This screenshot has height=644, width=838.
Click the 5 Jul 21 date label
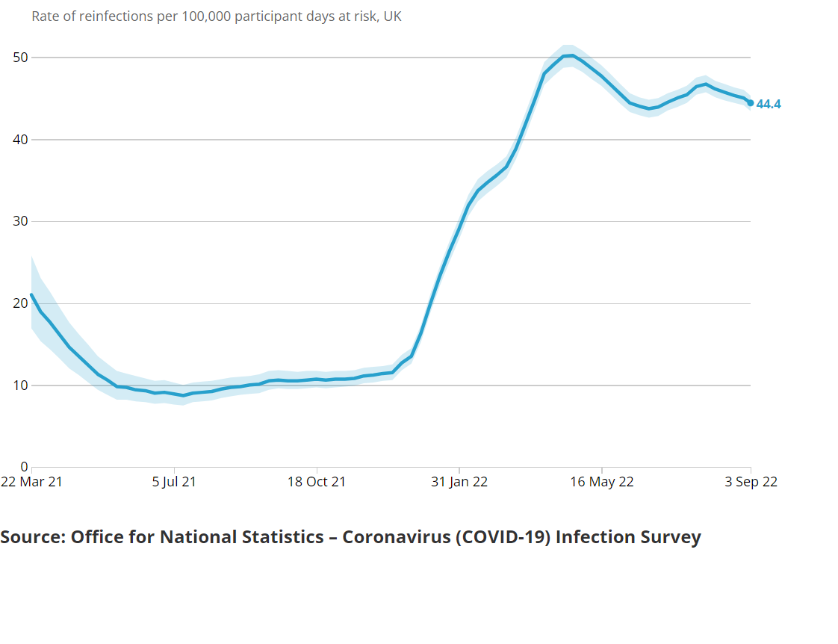click(x=174, y=482)
